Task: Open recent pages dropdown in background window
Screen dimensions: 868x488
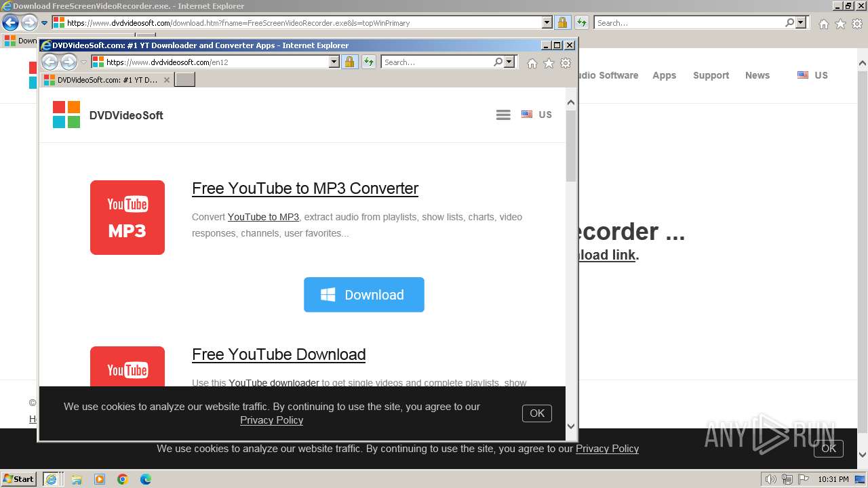Action: point(45,23)
